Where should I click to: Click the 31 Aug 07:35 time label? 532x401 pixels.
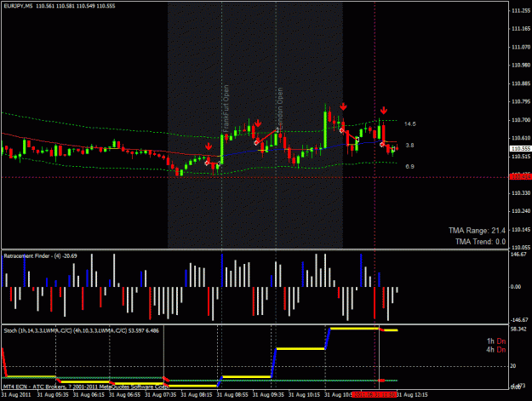click(x=161, y=394)
